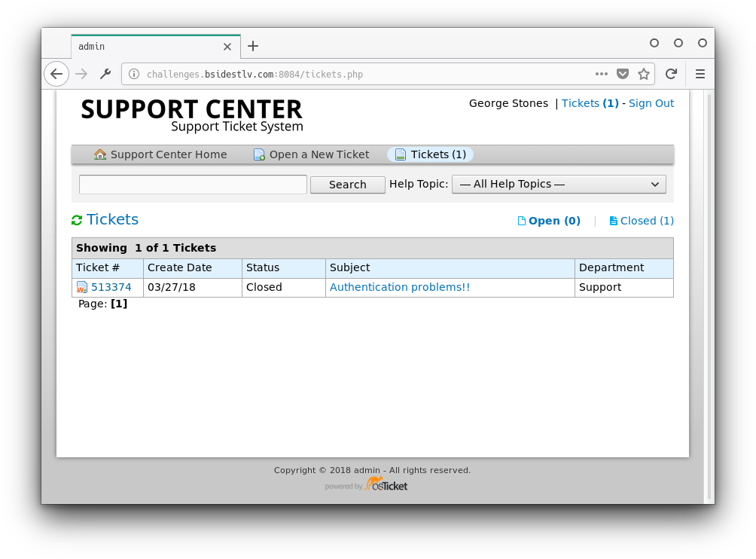Click the site info icon in address bar
This screenshot has width=756, height=559.
(134, 74)
